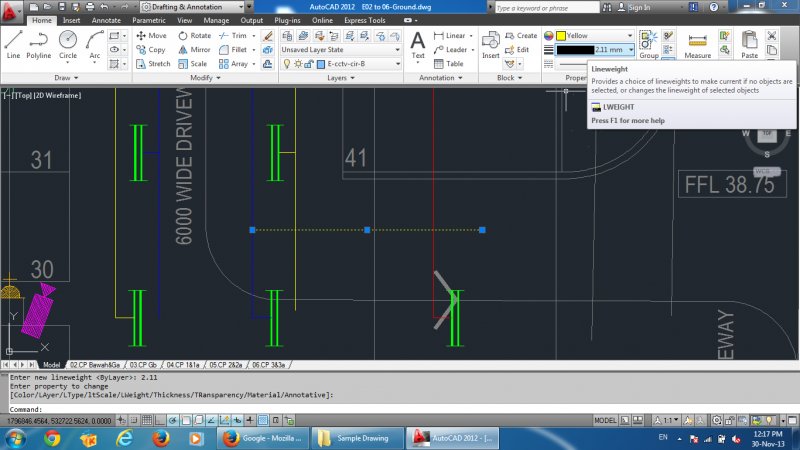Open the Unsaved Layer State dropdown

(341, 49)
